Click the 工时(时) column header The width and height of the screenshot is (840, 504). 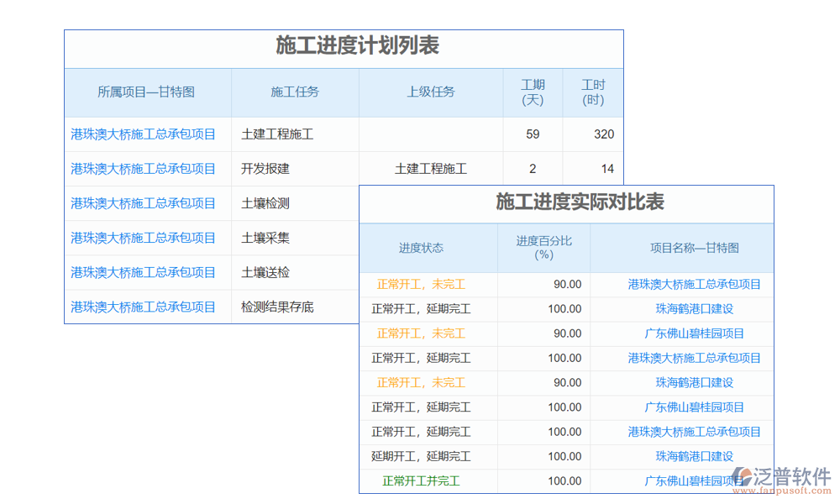(x=593, y=92)
